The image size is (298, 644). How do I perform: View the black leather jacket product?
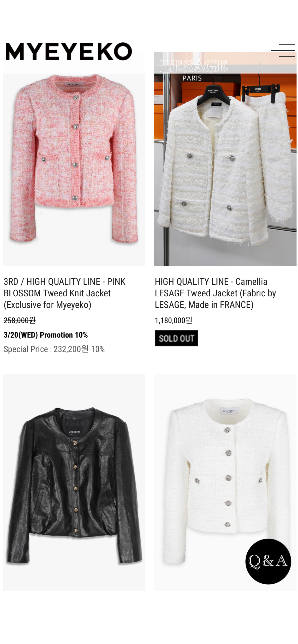[74, 483]
